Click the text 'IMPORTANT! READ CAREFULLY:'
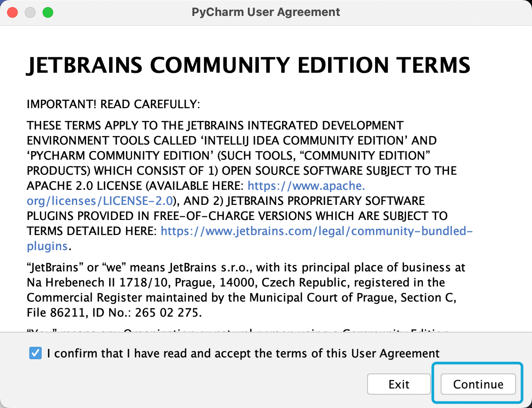 click(113, 105)
